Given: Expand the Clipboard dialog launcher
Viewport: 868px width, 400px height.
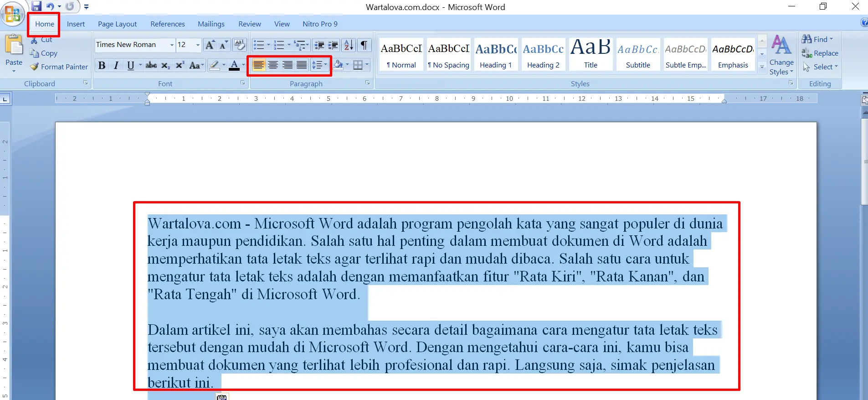Looking at the screenshot, I should click(85, 83).
